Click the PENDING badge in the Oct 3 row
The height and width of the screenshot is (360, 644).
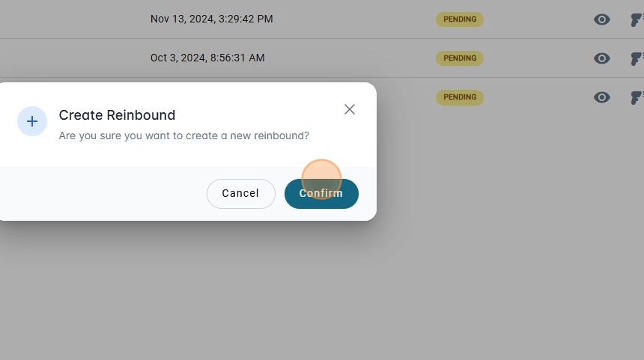pos(460,58)
